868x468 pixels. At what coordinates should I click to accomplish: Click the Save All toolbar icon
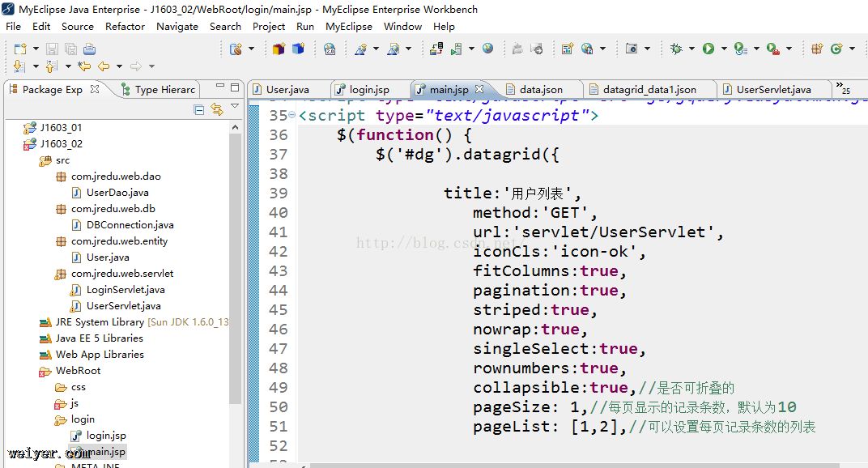click(x=70, y=49)
